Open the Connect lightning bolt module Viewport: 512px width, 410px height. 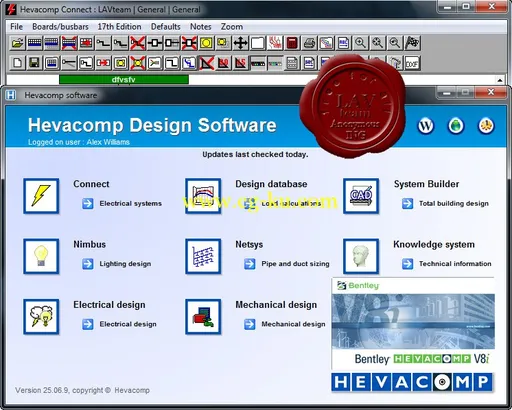41,196
